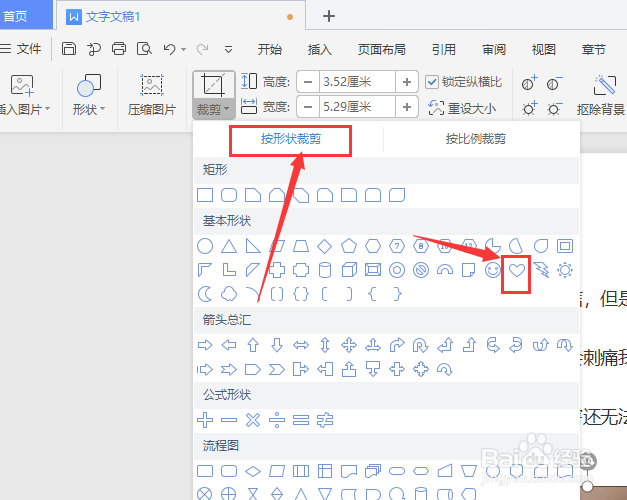Click the height value field 3.52
The width and height of the screenshot is (627, 500).
pyautogui.click(x=357, y=82)
